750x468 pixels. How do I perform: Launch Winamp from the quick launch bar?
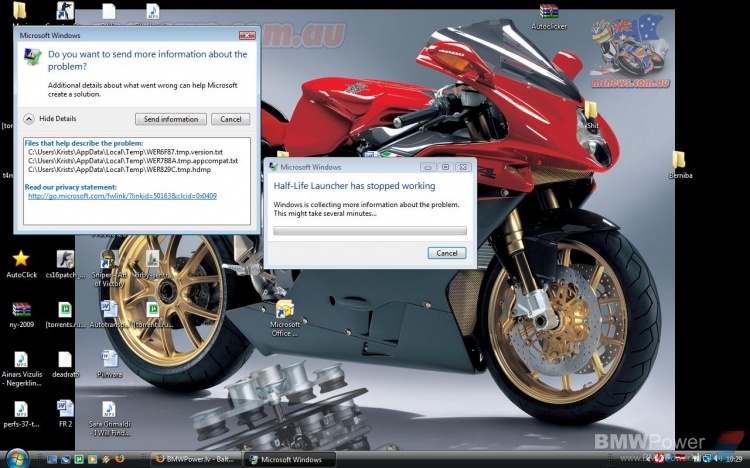click(x=106, y=459)
